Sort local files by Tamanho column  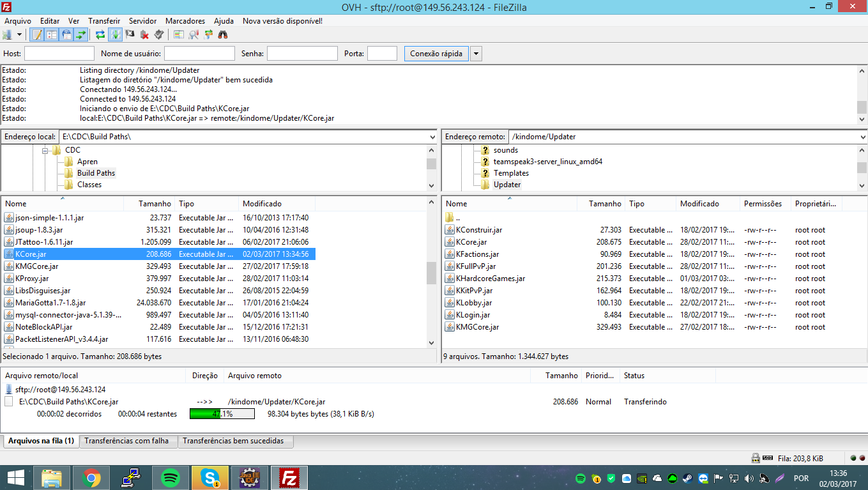tap(149, 204)
